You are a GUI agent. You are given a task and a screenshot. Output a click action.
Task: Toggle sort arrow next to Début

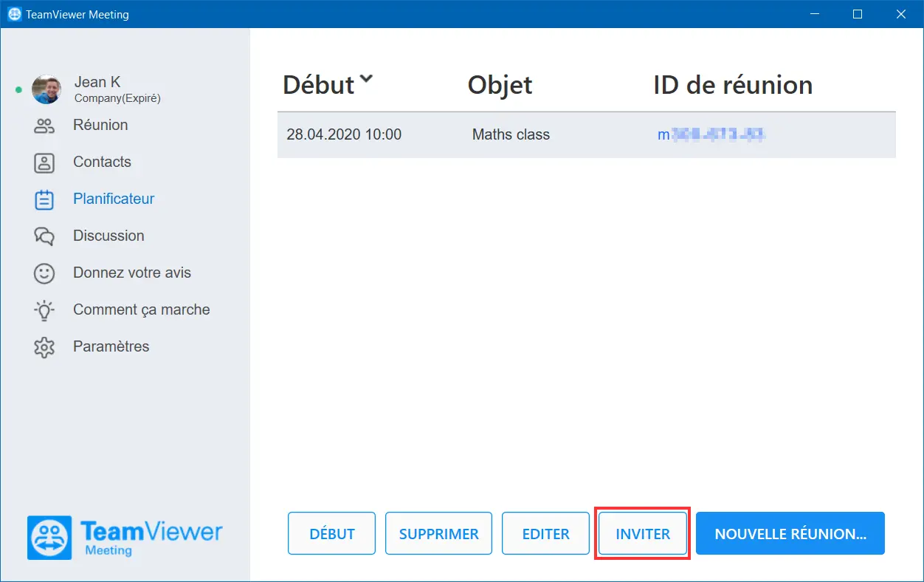(x=366, y=80)
